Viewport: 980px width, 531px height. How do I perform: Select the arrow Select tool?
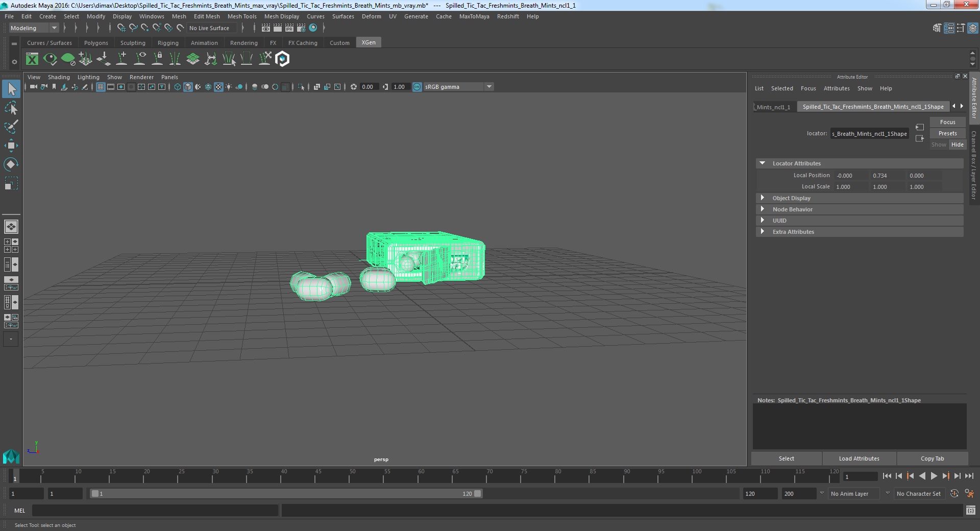pyautogui.click(x=11, y=89)
